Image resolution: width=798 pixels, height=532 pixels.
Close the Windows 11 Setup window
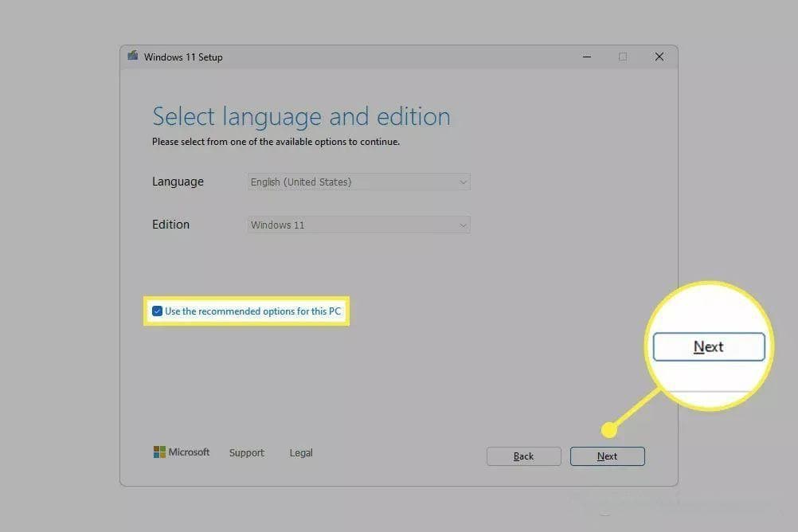pos(659,57)
